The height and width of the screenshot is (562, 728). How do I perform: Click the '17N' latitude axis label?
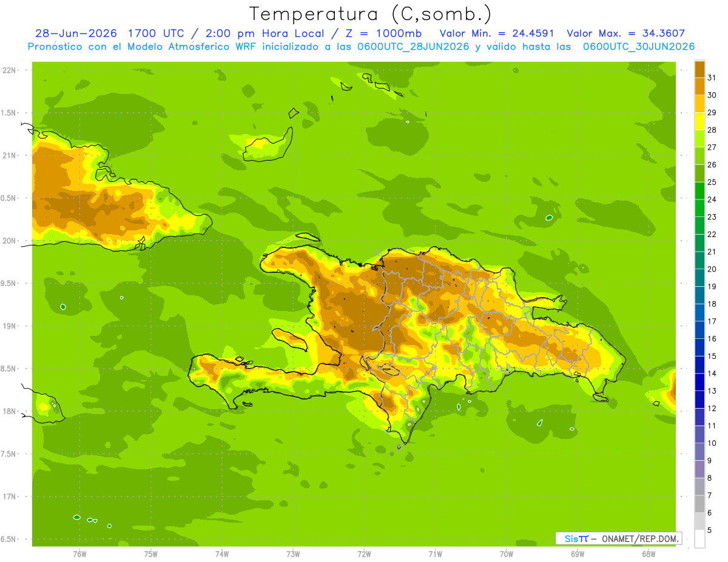point(10,497)
